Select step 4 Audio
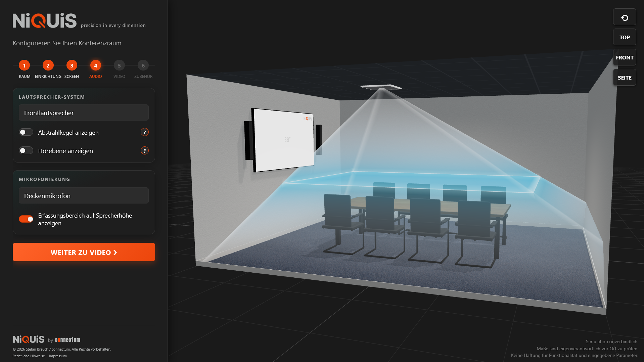 pyautogui.click(x=95, y=65)
